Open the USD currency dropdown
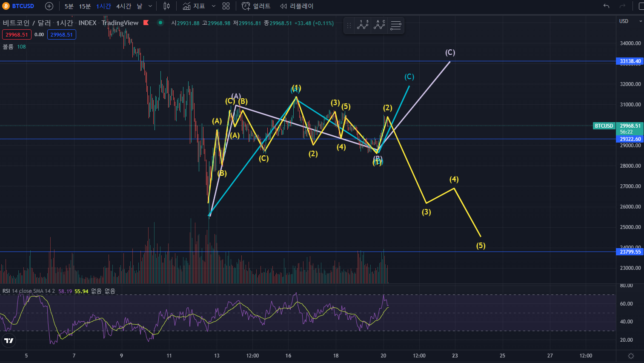The image size is (644, 363). (630, 21)
